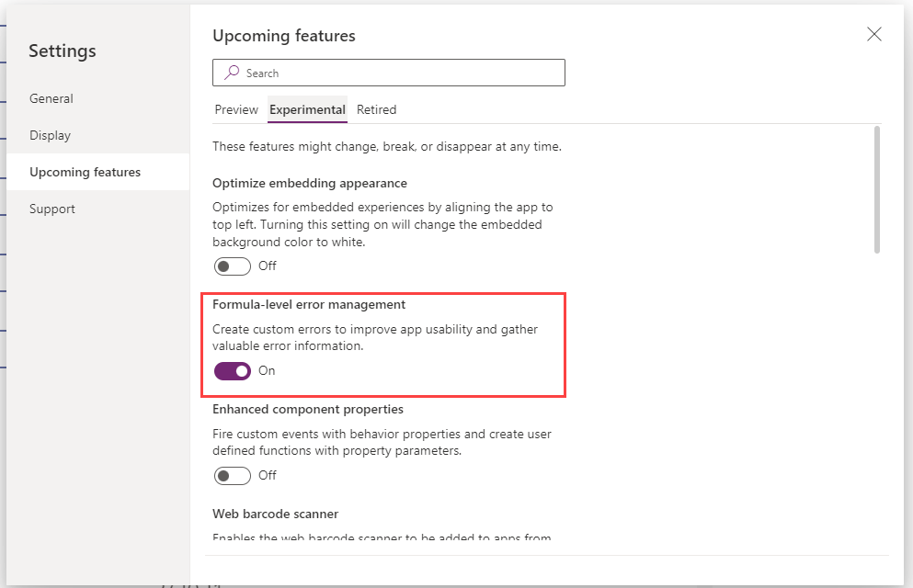Click the Upcoming features panel title
Image resolution: width=913 pixels, height=588 pixels.
pyautogui.click(x=284, y=36)
